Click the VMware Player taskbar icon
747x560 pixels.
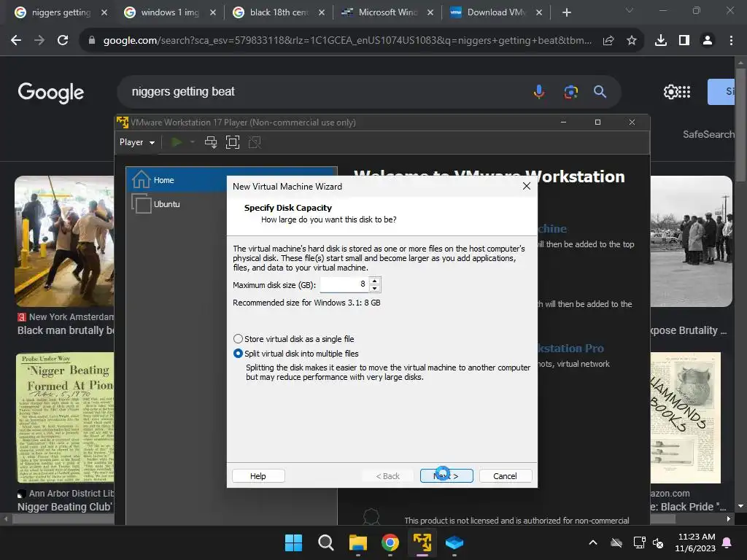422,542
